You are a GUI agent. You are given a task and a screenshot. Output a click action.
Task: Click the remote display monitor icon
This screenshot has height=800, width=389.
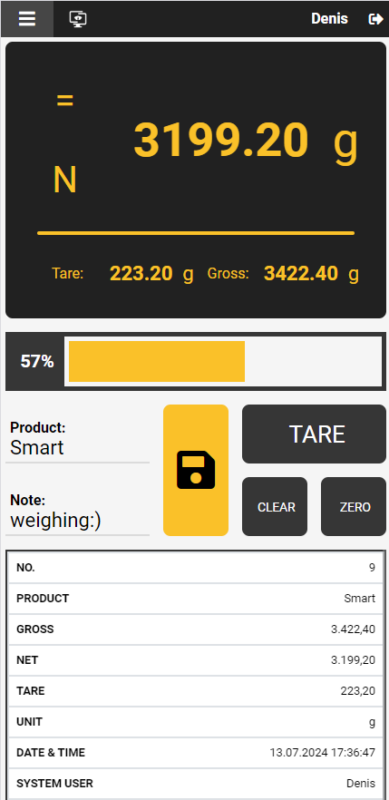tap(78, 19)
